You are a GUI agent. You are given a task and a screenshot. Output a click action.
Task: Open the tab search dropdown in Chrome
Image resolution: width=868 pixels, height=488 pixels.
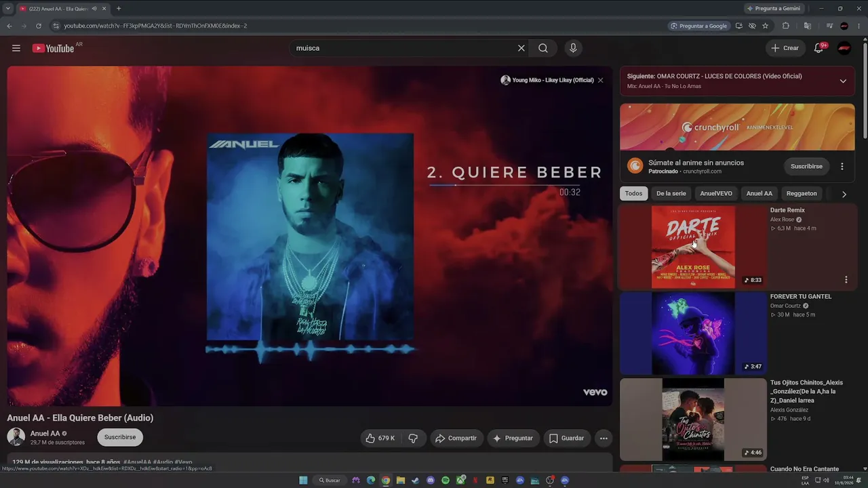point(7,8)
